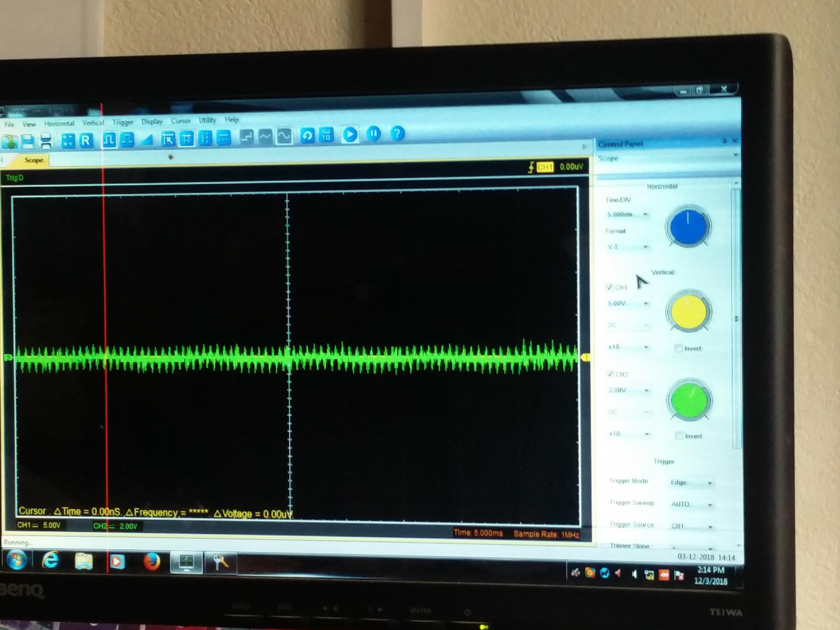Click the yellow trigger level marker on the right
Viewport: 840px width, 630px height.
[x=585, y=357]
